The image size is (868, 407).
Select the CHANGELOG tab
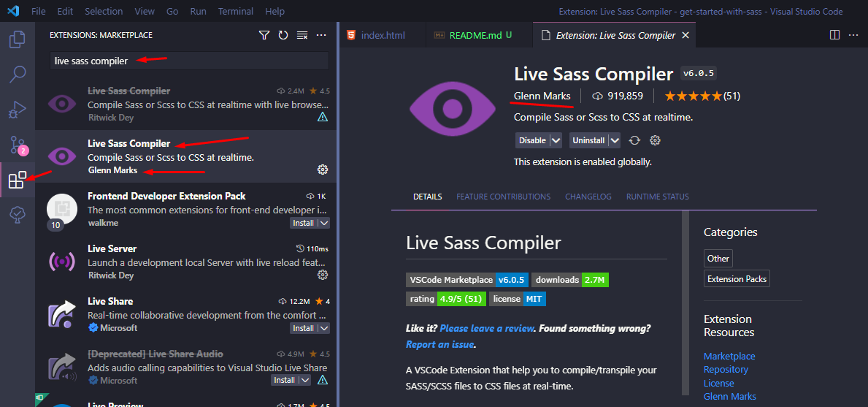(588, 197)
